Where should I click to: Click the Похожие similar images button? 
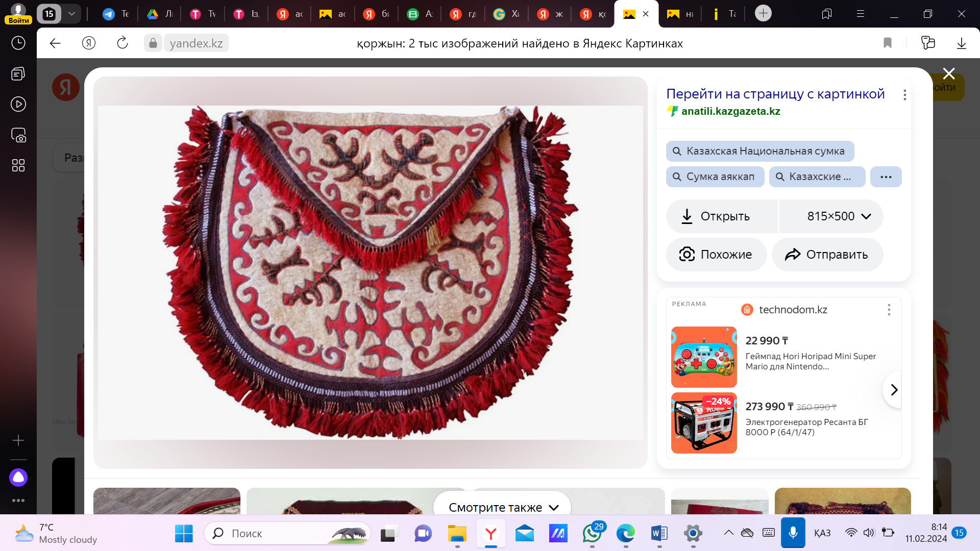pos(716,255)
